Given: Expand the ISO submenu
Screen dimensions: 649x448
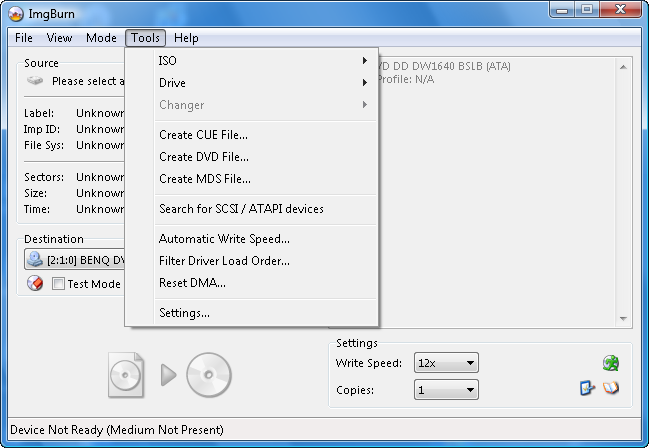Looking at the screenshot, I should click(265, 61).
